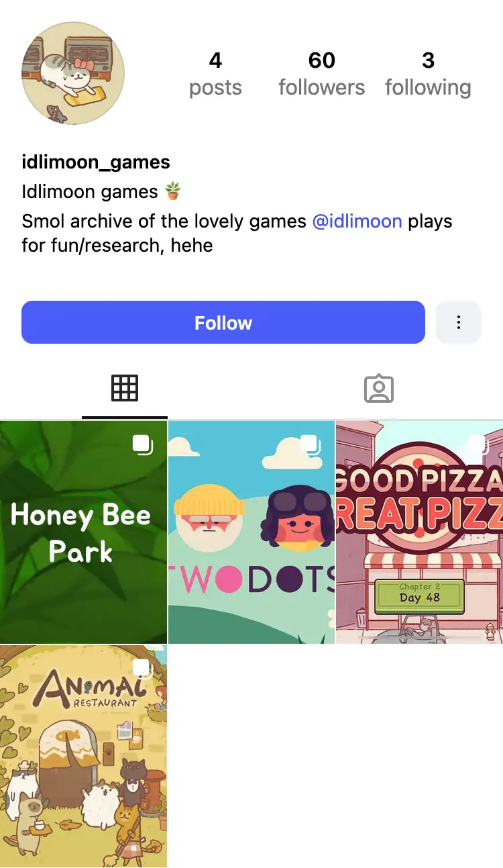Open the Animal Restaurant post
Screen dimensions: 503x868
[83, 756]
